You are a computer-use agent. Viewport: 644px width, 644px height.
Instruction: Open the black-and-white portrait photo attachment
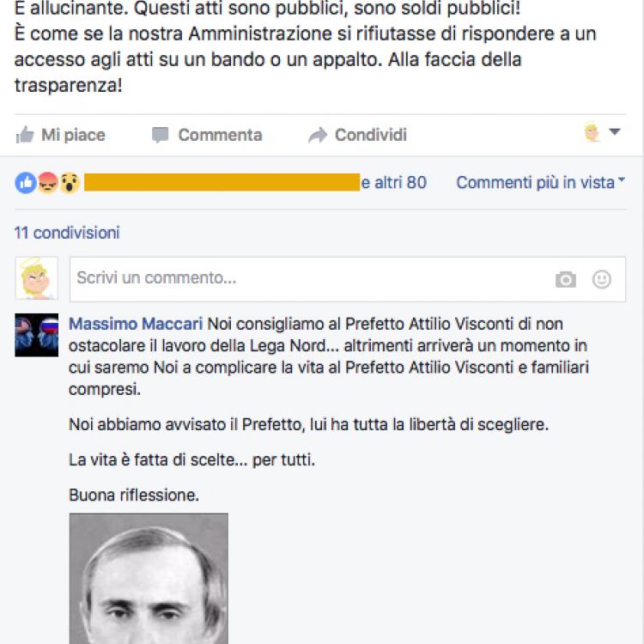coord(149,578)
